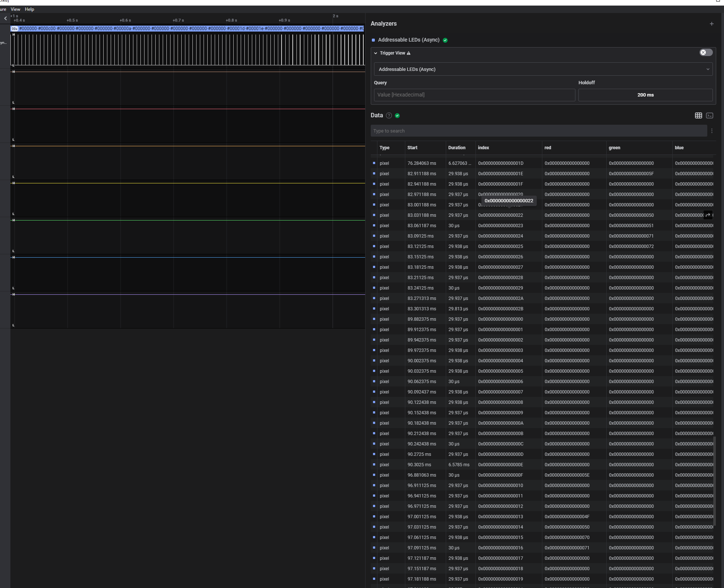Select red value 0x000000000000004F cell
The height and width of the screenshot is (588, 724).
[x=567, y=517]
